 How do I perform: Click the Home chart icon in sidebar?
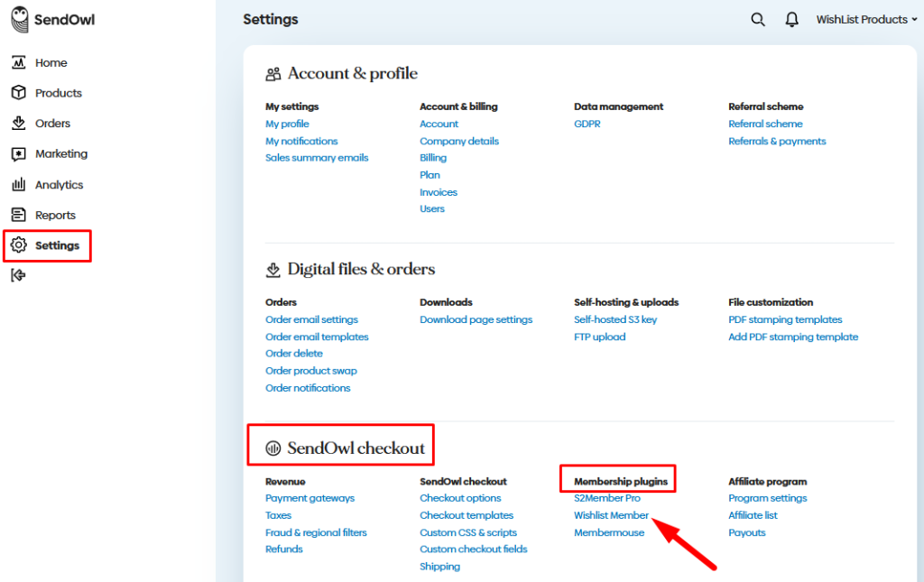19,62
